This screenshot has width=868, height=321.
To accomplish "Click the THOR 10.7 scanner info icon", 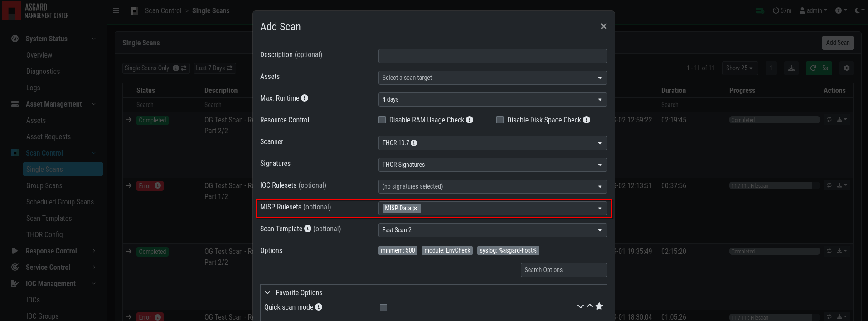I will pyautogui.click(x=414, y=143).
